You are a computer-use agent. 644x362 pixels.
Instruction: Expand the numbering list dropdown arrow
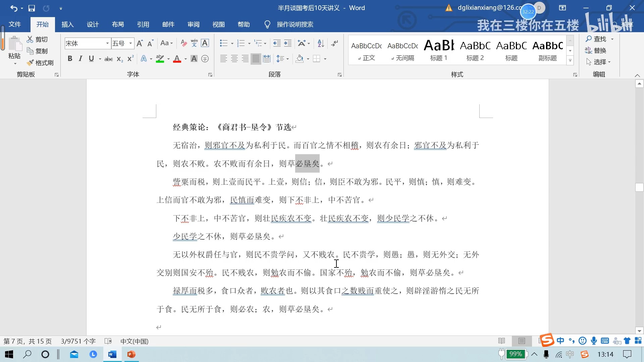click(x=249, y=44)
